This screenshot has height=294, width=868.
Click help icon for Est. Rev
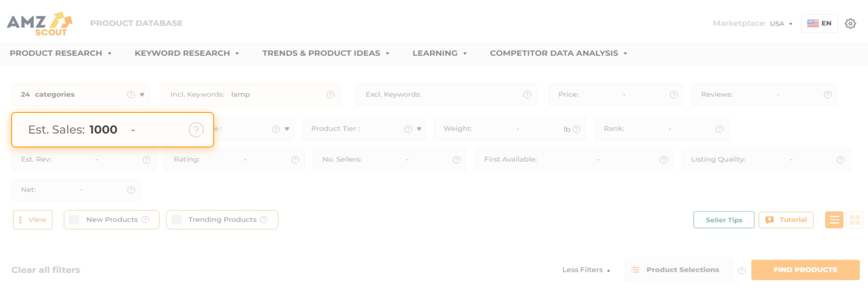(146, 159)
